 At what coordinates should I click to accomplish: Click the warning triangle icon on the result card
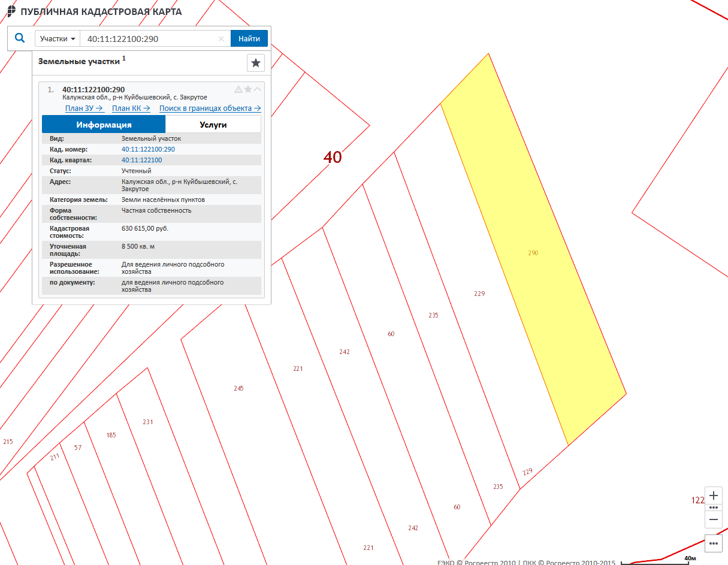(x=238, y=89)
